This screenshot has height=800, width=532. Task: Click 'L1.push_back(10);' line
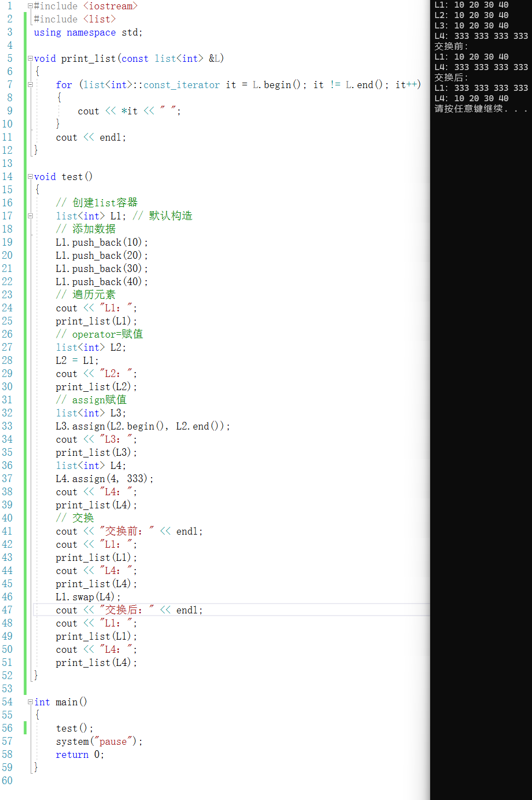tap(102, 242)
